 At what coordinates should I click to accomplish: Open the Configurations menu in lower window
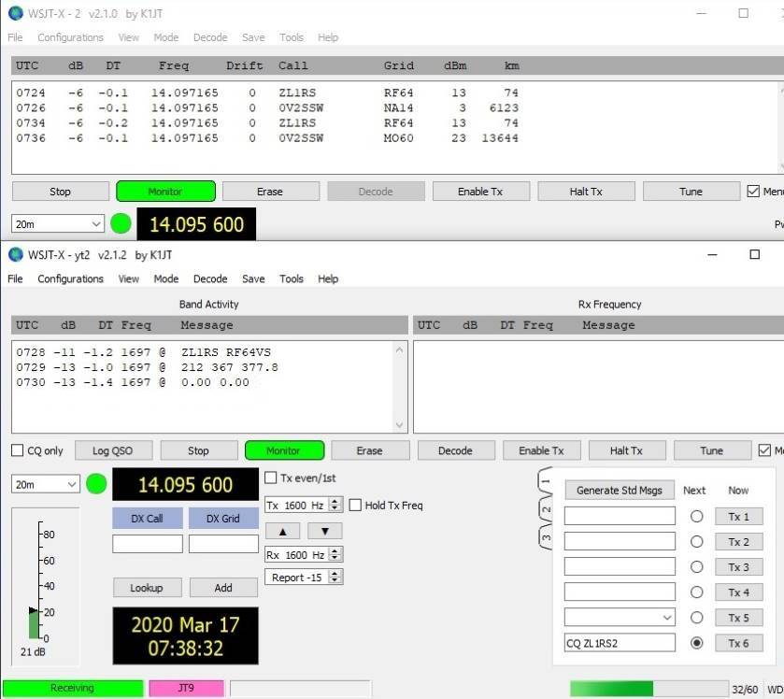point(70,278)
